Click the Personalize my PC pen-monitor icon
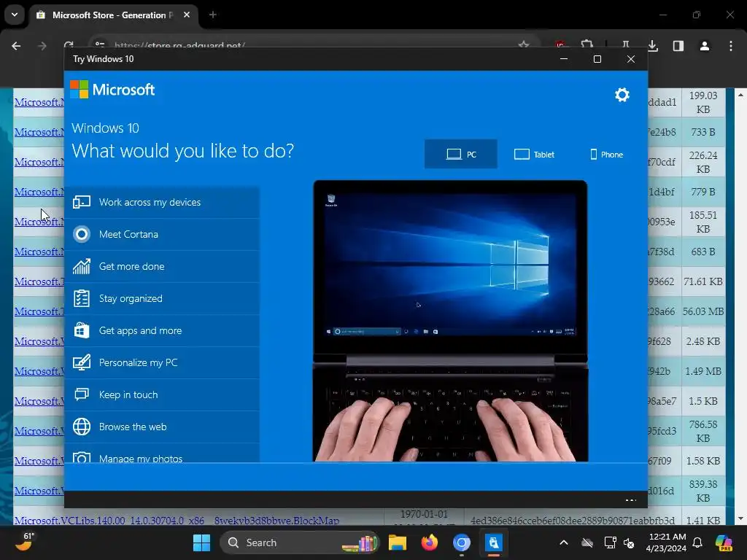The image size is (747, 560). coord(82,362)
